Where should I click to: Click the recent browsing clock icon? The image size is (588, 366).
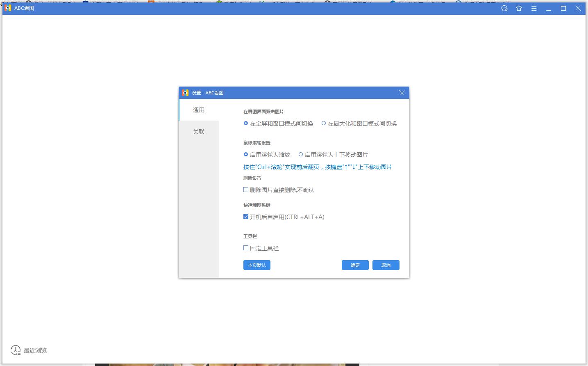(16, 350)
